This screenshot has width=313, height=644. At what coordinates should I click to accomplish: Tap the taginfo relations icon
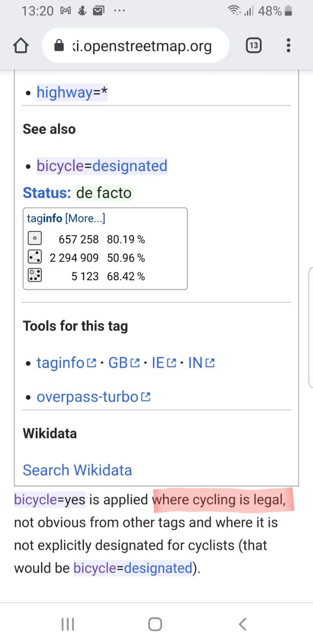click(34, 275)
